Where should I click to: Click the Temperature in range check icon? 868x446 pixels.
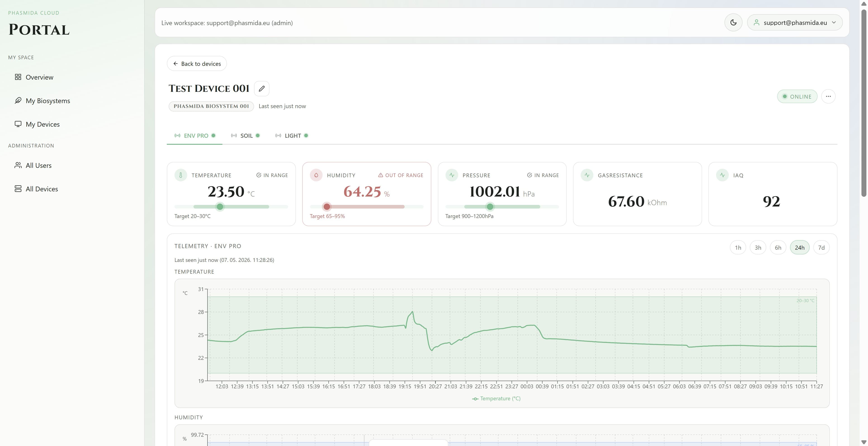click(259, 175)
